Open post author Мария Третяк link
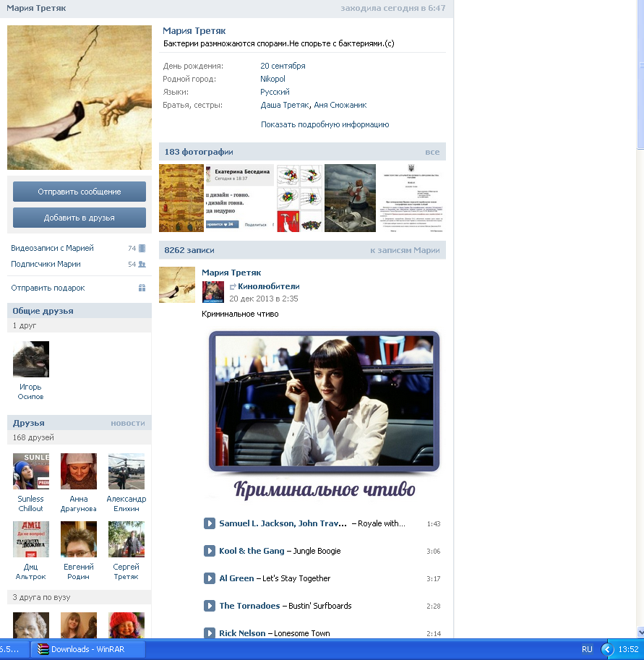 (231, 273)
